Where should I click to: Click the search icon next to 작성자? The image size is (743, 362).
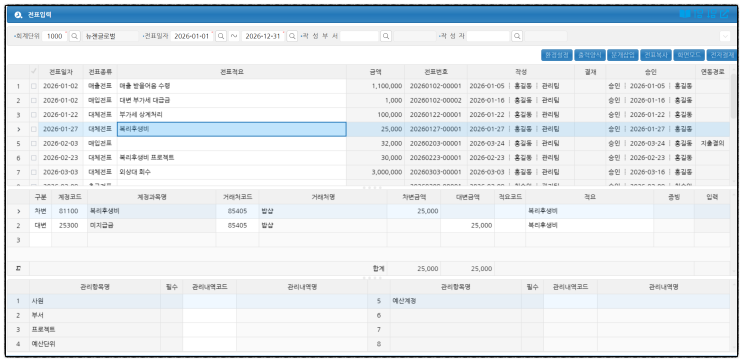pyautogui.click(x=517, y=36)
